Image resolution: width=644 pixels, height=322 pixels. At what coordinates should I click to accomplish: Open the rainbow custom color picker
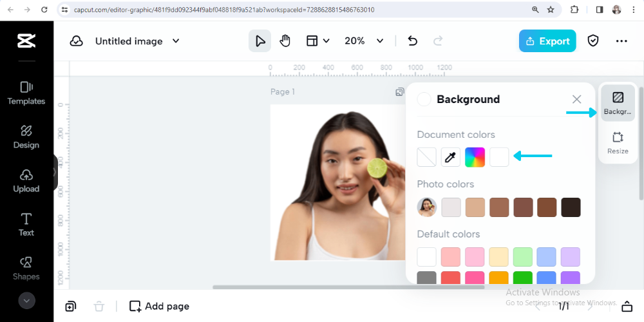pyautogui.click(x=475, y=157)
